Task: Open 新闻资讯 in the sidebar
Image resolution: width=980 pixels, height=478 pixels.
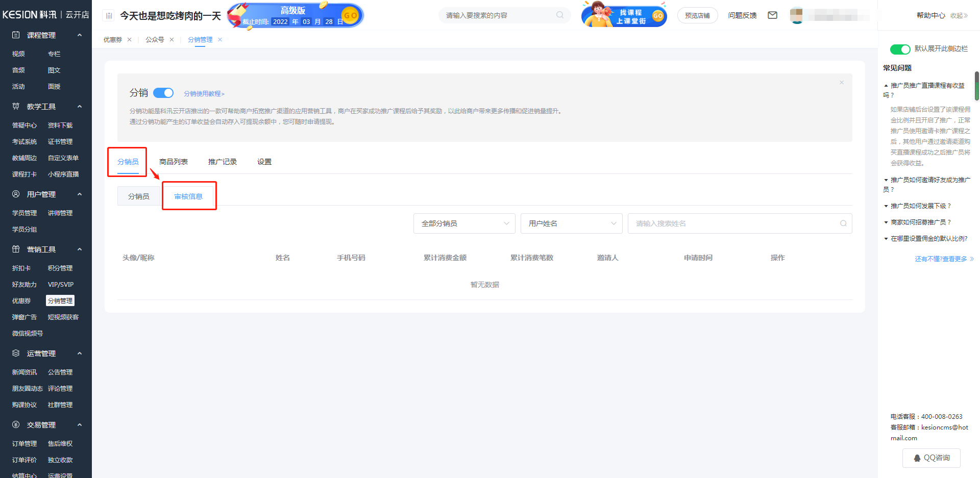Action: pyautogui.click(x=24, y=372)
